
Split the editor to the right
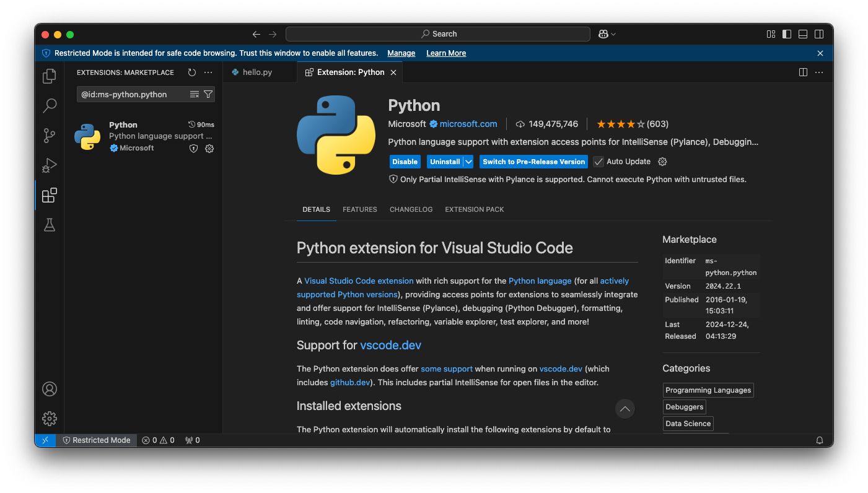tap(803, 72)
